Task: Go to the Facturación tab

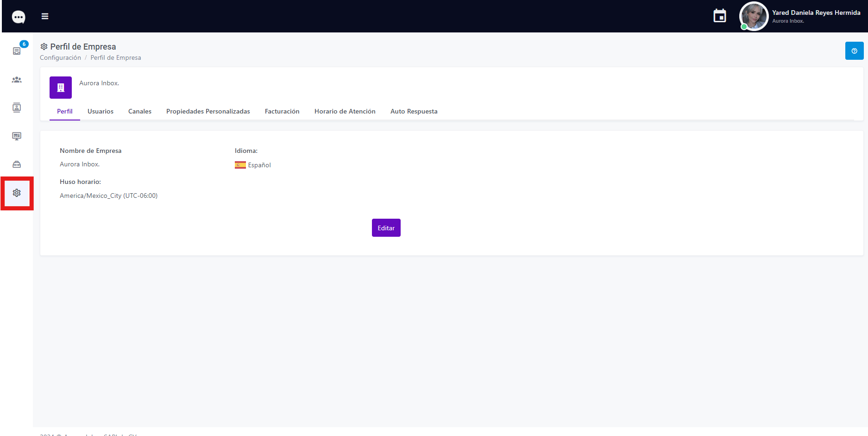Action: (x=282, y=111)
